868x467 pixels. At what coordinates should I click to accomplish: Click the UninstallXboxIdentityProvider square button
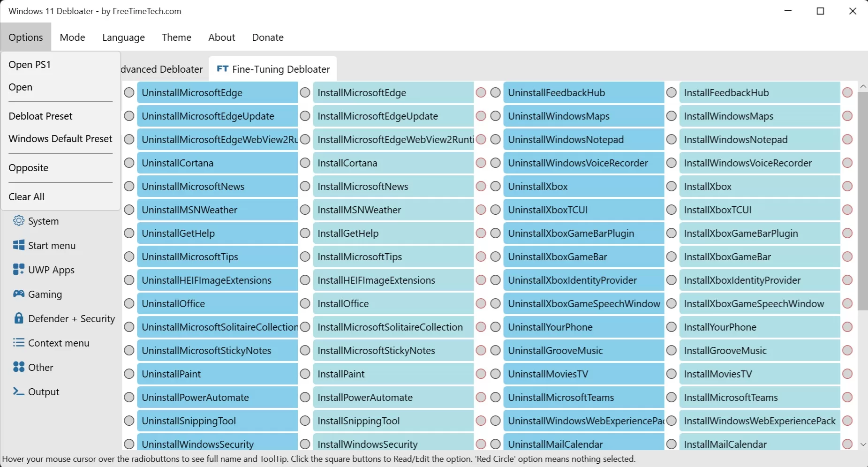pos(583,280)
